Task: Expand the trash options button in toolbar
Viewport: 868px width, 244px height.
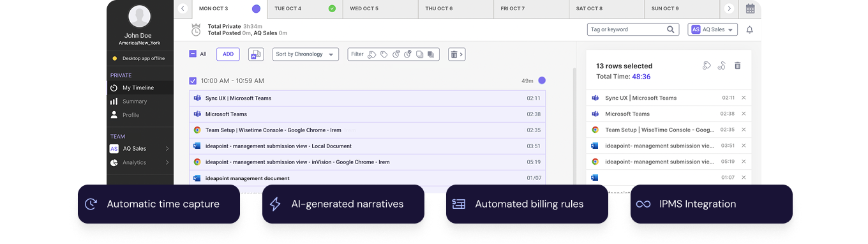Action: (456, 54)
